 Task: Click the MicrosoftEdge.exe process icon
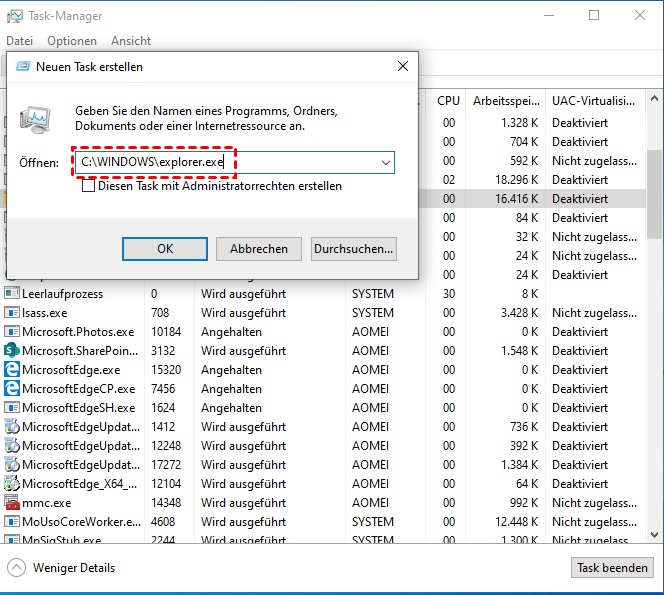[12, 370]
